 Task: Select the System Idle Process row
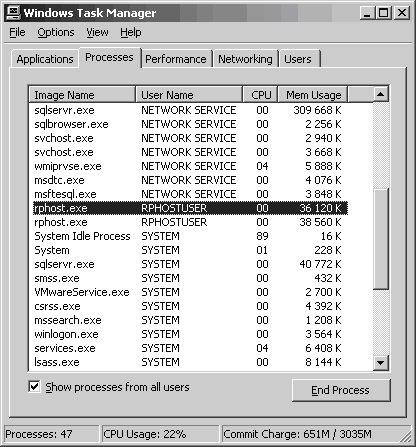190,236
